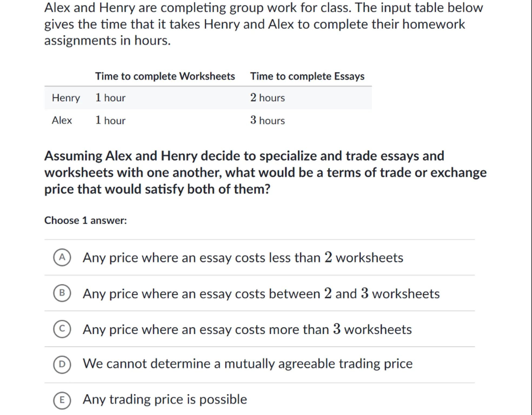Click Henry's '1 hour' worksheet cell
532x415 pixels.
110,98
